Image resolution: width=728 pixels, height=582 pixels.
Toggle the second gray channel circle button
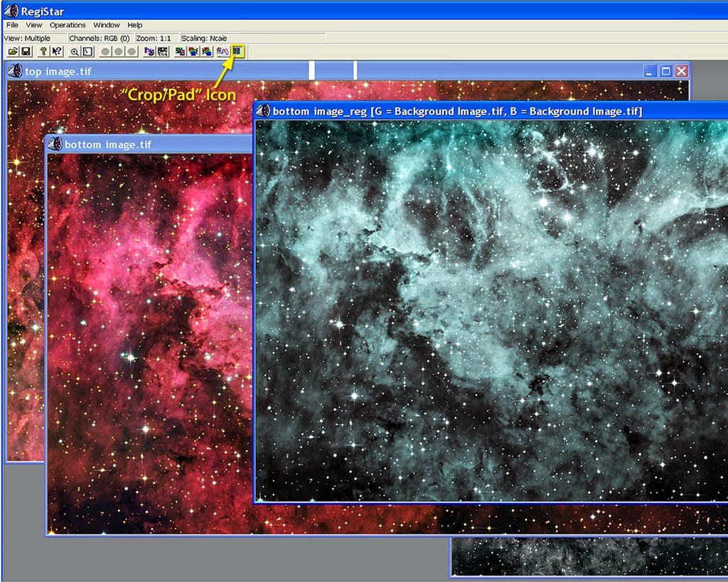(119, 51)
